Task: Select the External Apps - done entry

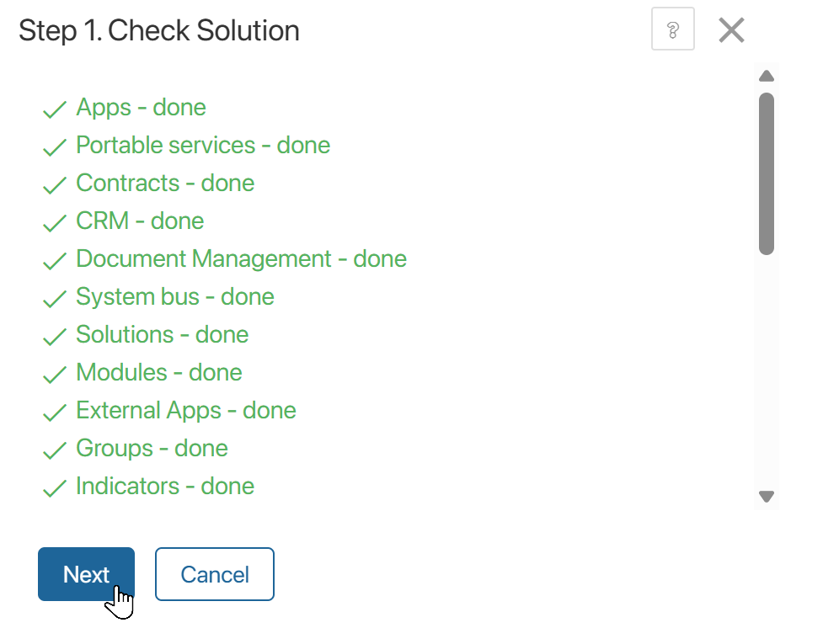Action: tap(185, 412)
